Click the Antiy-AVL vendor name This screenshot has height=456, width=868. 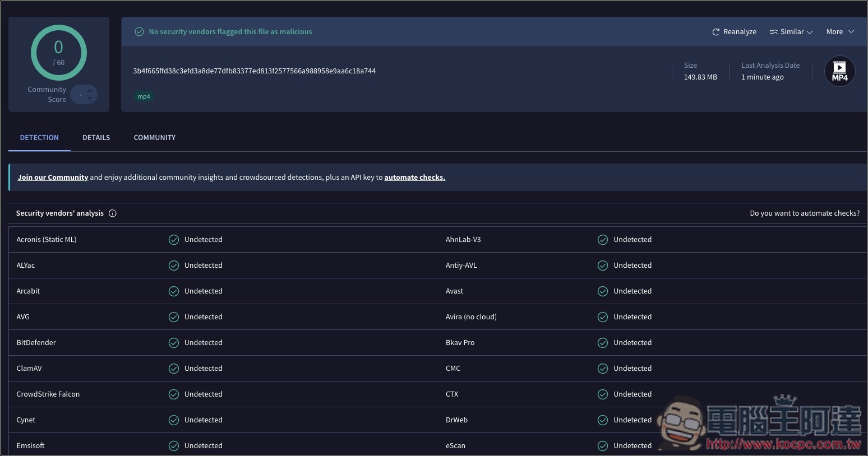pos(461,266)
